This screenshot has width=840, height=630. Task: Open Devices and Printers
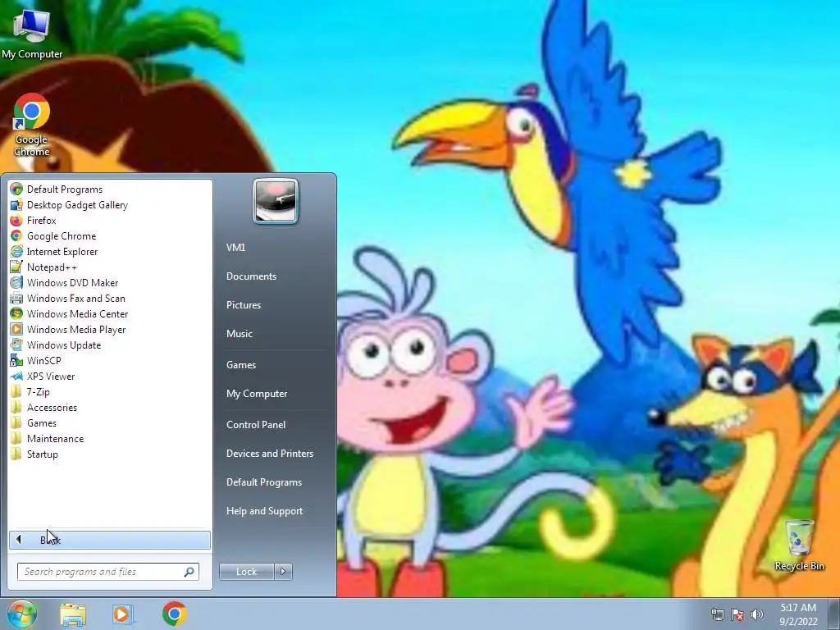point(269,453)
